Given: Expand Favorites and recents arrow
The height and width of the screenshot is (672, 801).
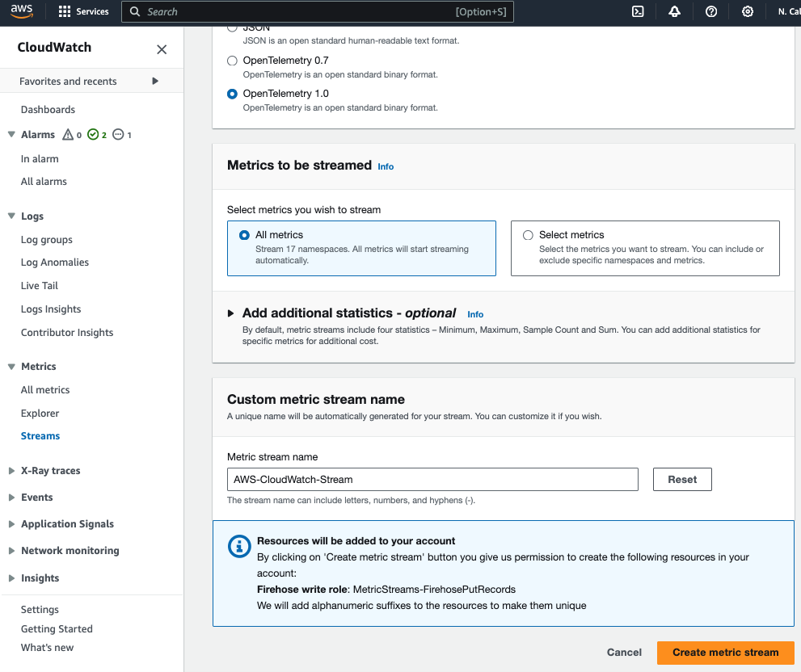Looking at the screenshot, I should coord(155,81).
